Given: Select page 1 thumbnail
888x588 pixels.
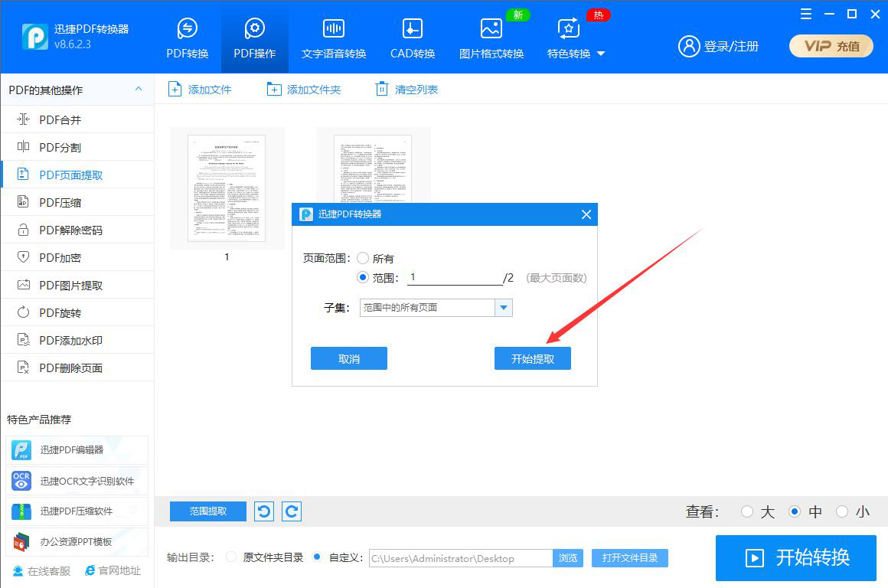Looking at the screenshot, I should (227, 188).
